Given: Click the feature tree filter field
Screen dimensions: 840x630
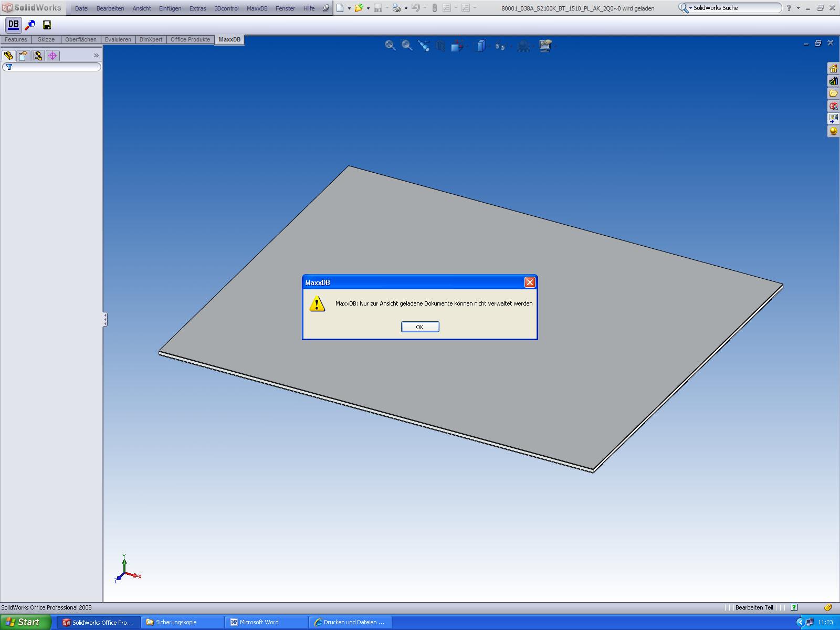Looking at the screenshot, I should tap(51, 67).
